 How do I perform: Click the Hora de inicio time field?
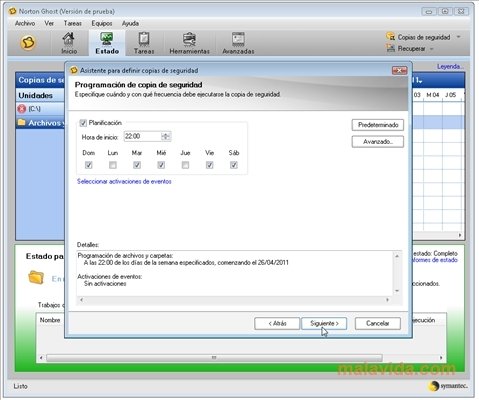coord(143,136)
